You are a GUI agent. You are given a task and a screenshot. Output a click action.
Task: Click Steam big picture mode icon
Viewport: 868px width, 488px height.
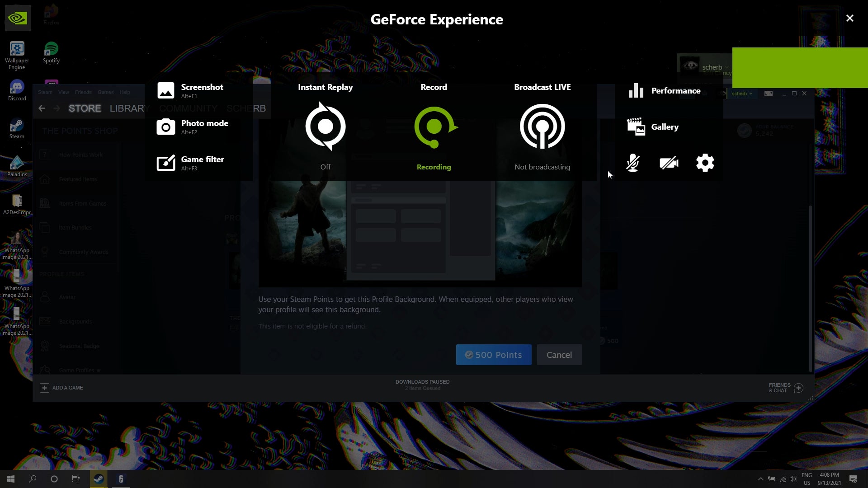(x=769, y=94)
